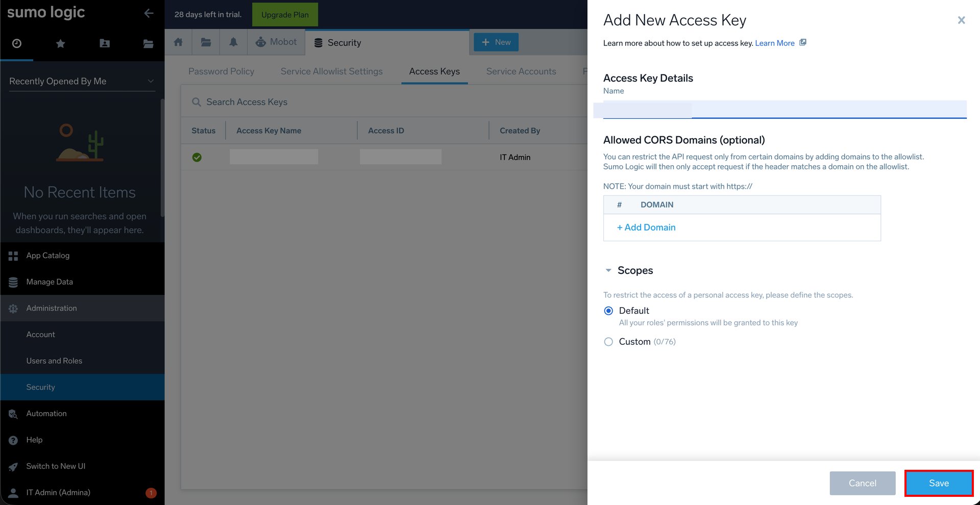Open the Recents clock icon tab
Image resolution: width=980 pixels, height=505 pixels.
pyautogui.click(x=17, y=43)
